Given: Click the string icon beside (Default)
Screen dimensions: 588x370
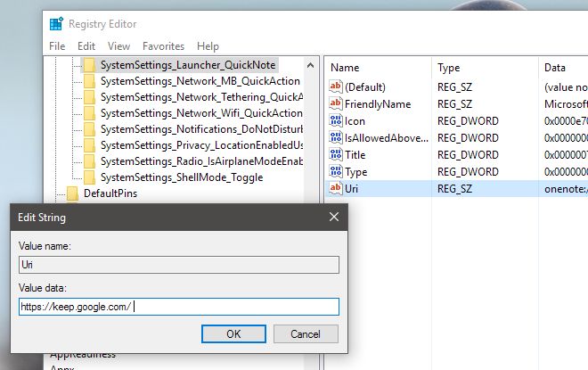Looking at the screenshot, I should coord(336,86).
